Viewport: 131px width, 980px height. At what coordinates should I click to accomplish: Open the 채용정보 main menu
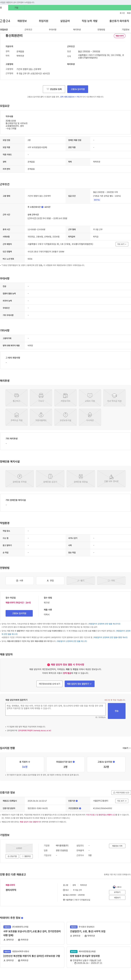point(22,21)
